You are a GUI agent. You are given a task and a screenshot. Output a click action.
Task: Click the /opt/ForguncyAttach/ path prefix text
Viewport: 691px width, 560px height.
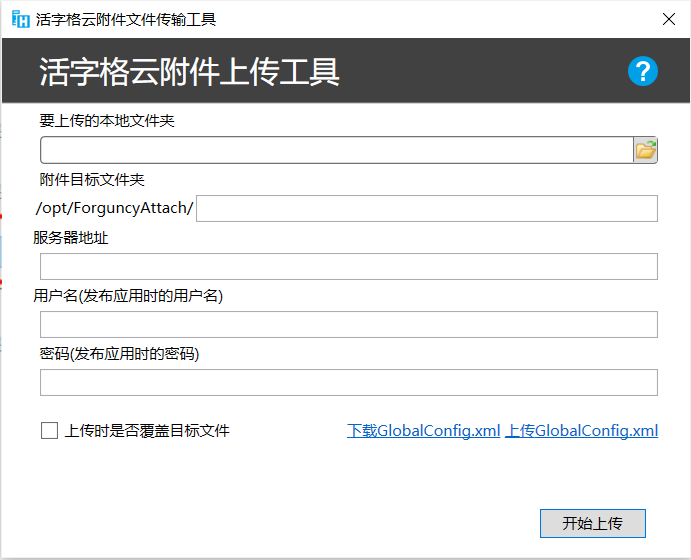[115, 208]
